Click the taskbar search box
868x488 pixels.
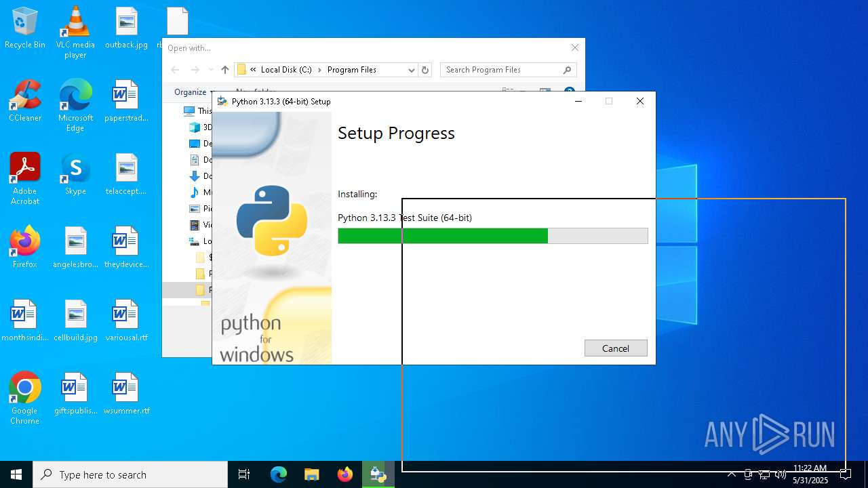pos(130,474)
